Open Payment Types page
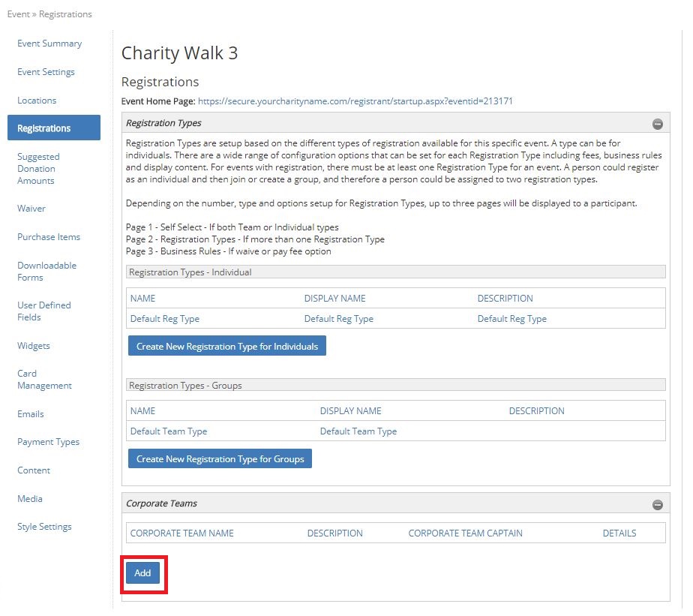 49,442
